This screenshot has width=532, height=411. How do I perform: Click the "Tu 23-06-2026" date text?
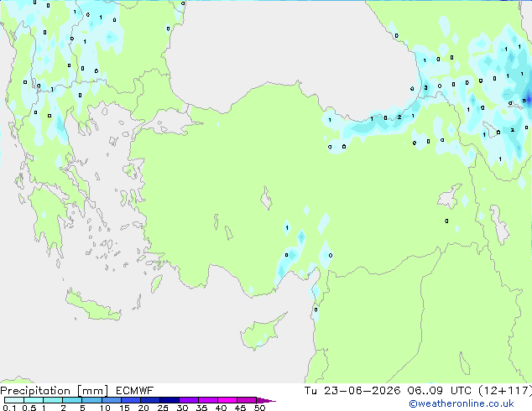(352, 391)
